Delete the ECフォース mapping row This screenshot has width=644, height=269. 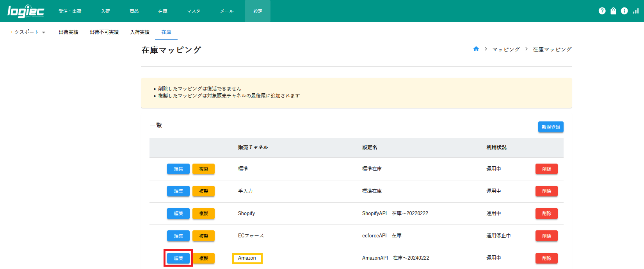pyautogui.click(x=546, y=236)
